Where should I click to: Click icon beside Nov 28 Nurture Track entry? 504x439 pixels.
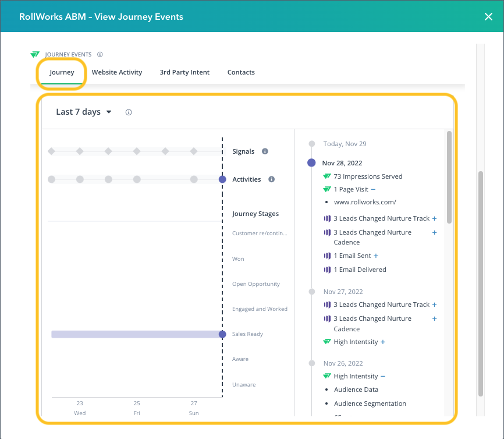(327, 218)
